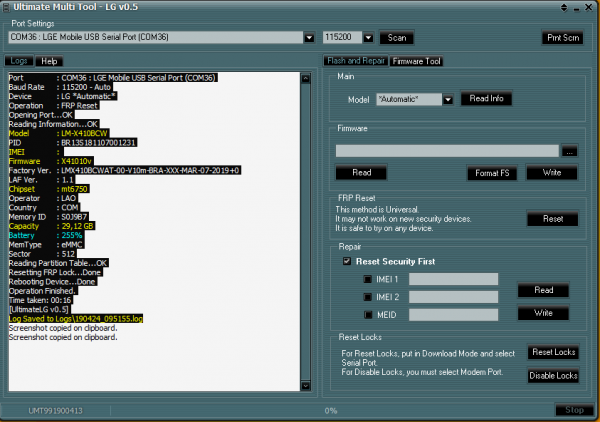This screenshot has width=600, height=422.
Task: Minimize the Ultimate Multi Tool window
Action: 576,8
